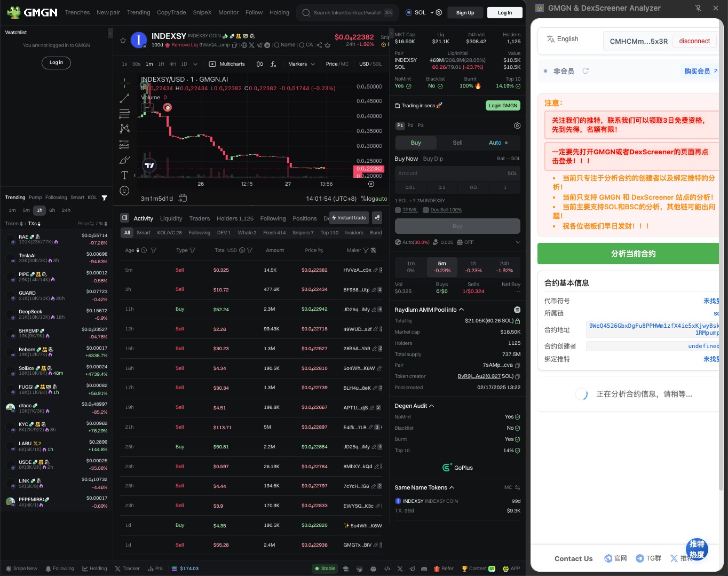Switch to the Liquidity tab

click(x=171, y=218)
